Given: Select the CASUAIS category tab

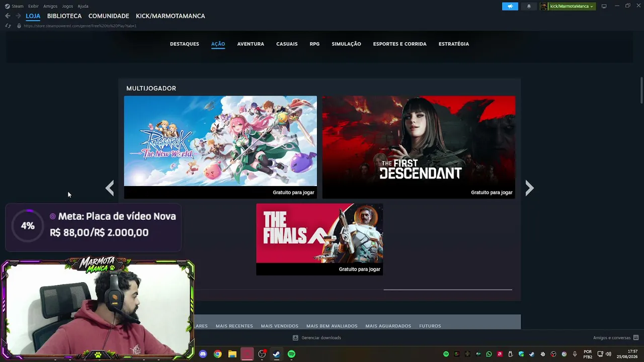Looking at the screenshot, I should (287, 44).
